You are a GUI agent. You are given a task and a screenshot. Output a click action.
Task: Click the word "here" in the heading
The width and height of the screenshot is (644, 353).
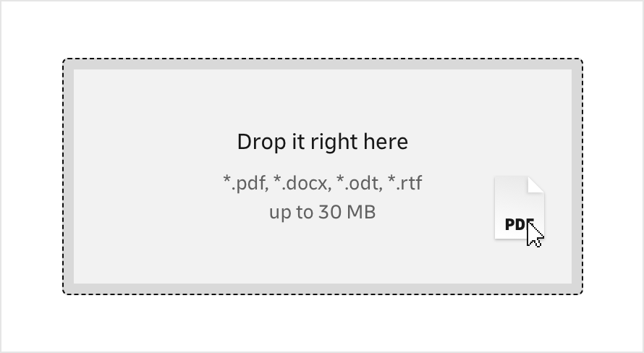point(388,142)
